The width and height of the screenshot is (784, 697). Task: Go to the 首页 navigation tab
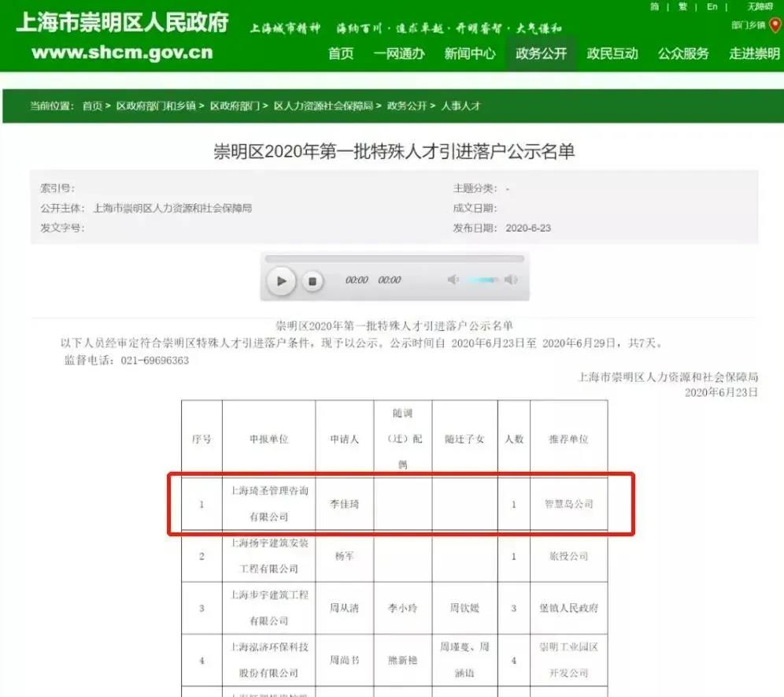[340, 54]
